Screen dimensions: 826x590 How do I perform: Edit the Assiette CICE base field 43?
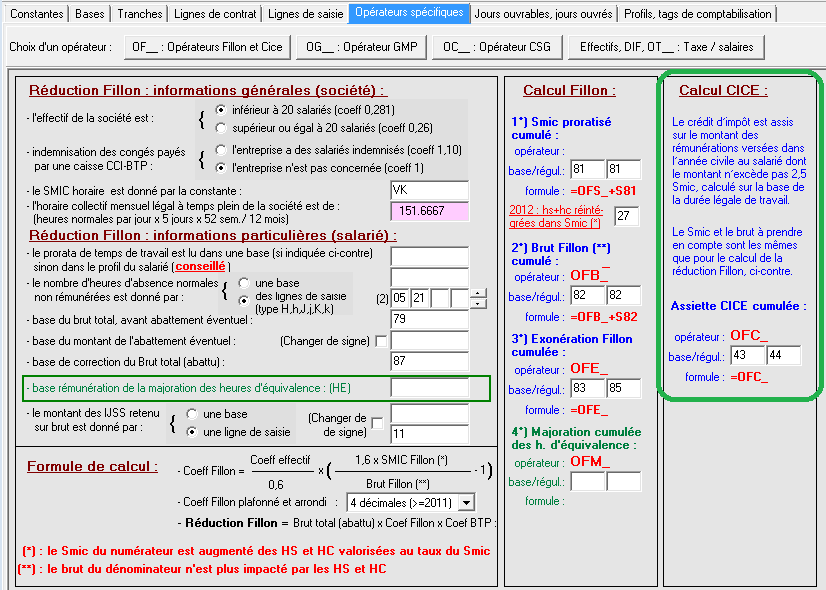747,356
